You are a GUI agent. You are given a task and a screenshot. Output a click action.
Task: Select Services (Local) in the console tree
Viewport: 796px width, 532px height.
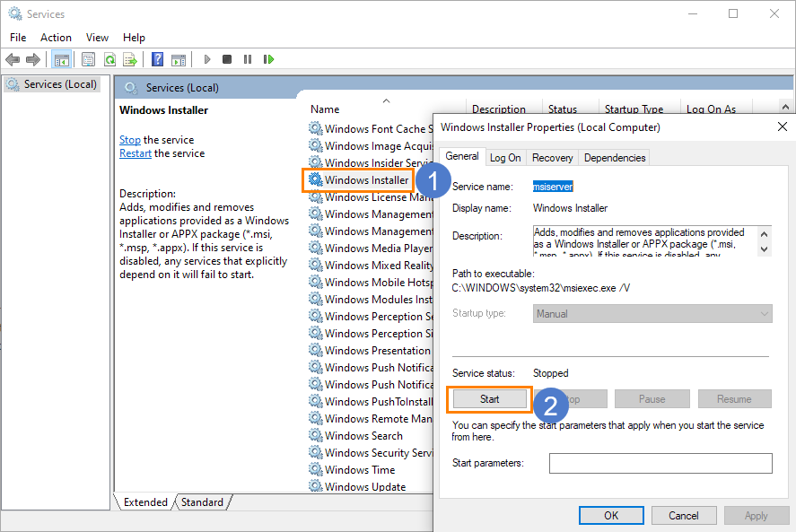click(x=52, y=84)
